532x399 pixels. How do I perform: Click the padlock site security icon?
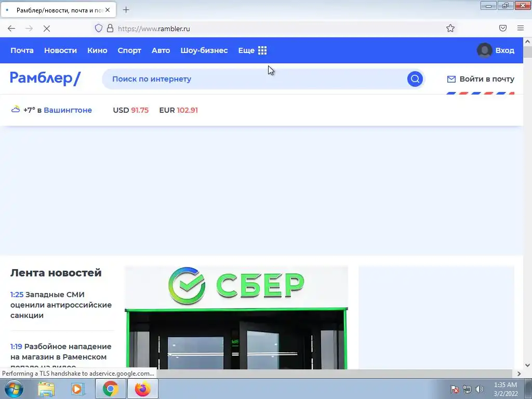pos(110,28)
